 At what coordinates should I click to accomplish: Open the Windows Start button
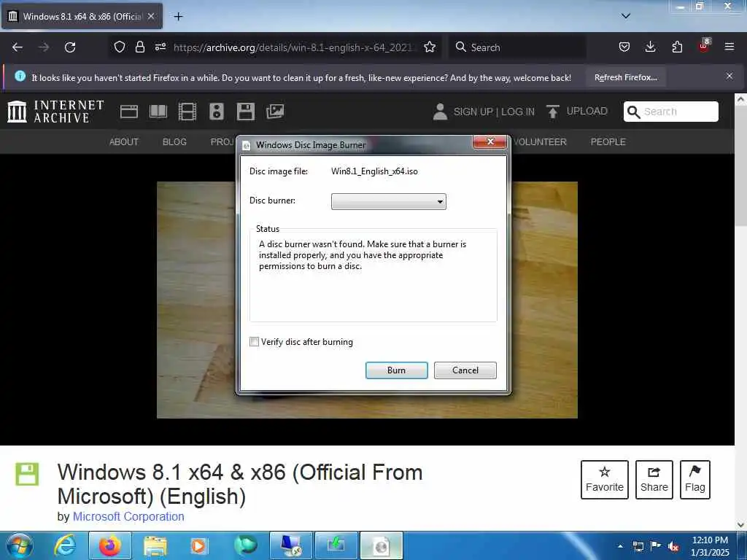(x=20, y=546)
